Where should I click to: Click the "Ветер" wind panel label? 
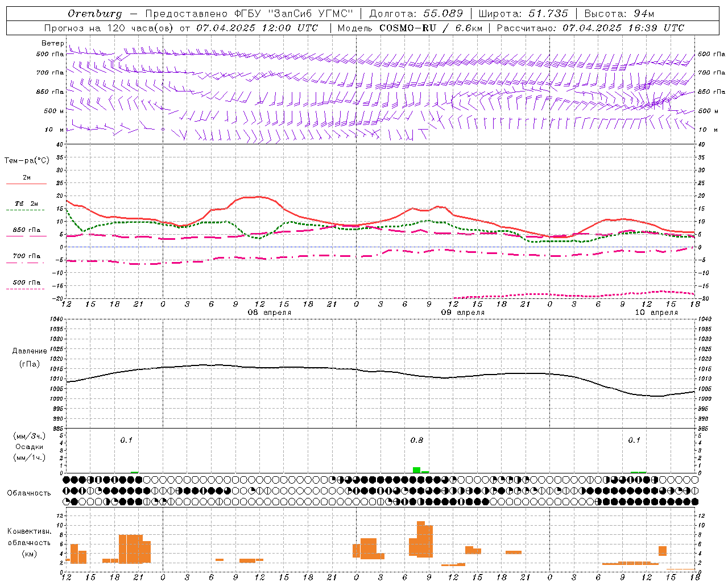point(53,43)
